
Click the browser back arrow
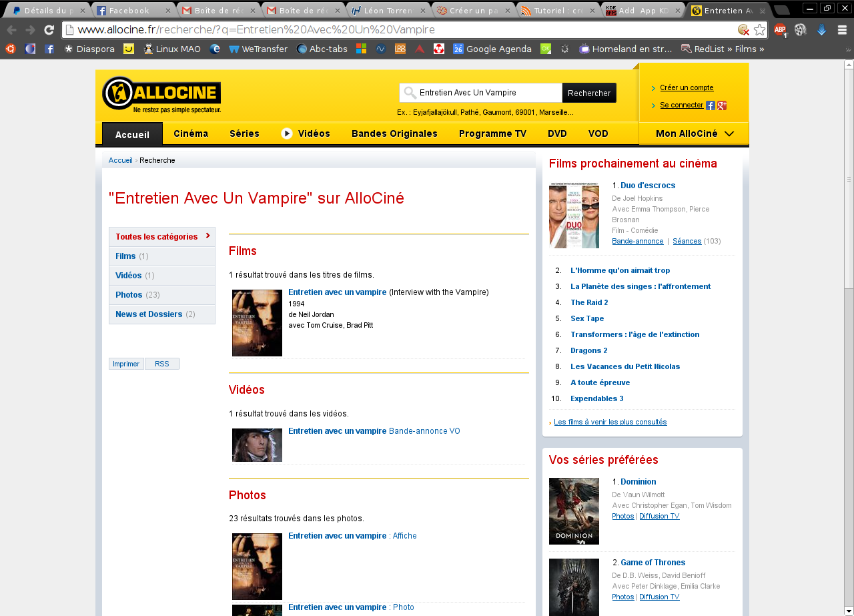11,30
